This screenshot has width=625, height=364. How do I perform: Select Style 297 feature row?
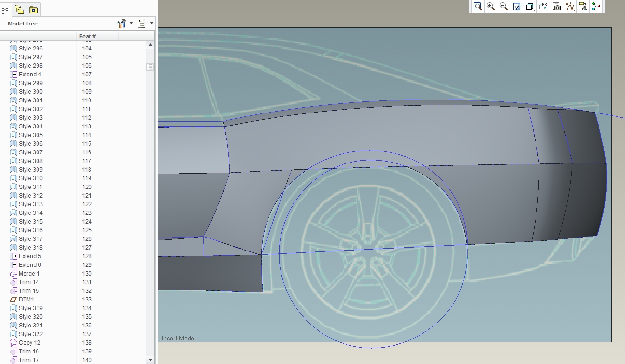(31, 57)
